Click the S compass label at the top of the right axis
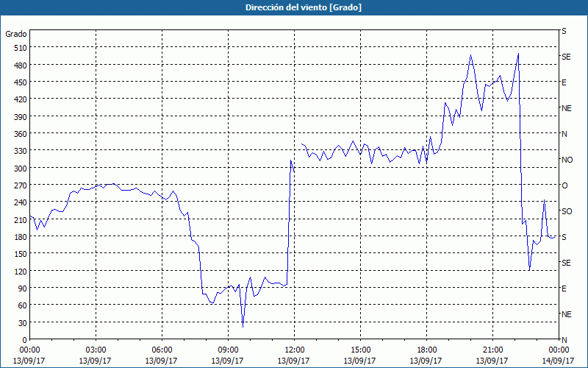The height and width of the screenshot is (368, 588). [564, 31]
